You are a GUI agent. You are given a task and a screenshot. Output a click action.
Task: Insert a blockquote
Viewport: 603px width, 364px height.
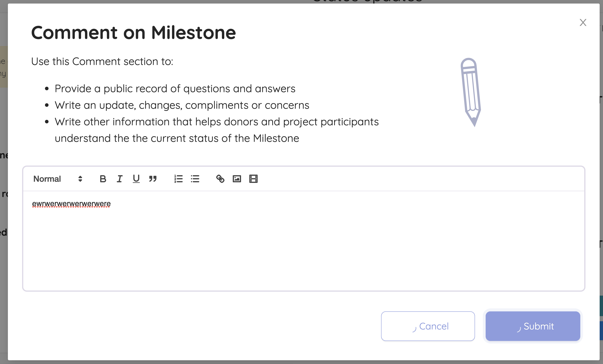coord(153,179)
